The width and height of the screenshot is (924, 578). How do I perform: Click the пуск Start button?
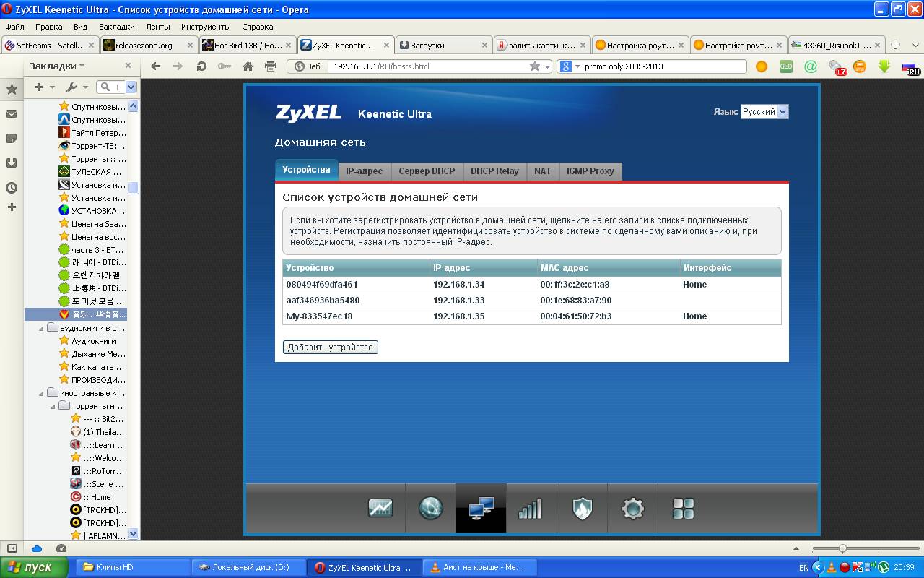click(35, 567)
